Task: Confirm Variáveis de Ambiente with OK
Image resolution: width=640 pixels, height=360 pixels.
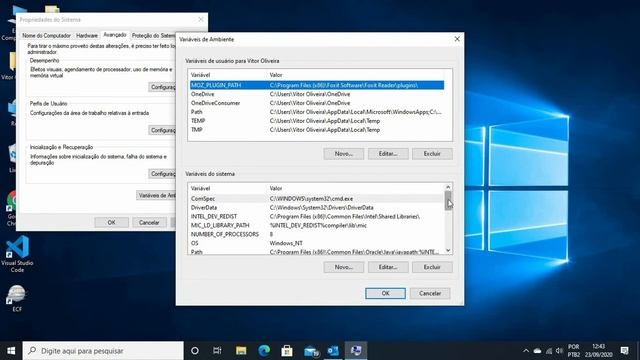Action: coord(385,293)
